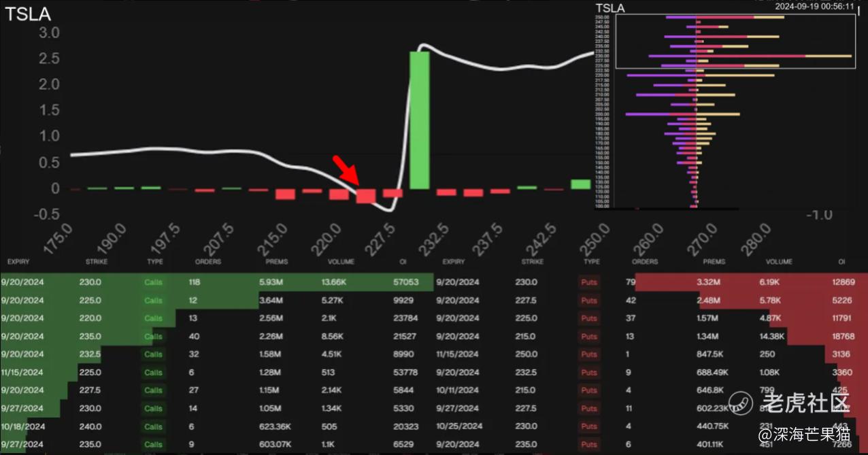Click the 240.0 strike cell

90,426
